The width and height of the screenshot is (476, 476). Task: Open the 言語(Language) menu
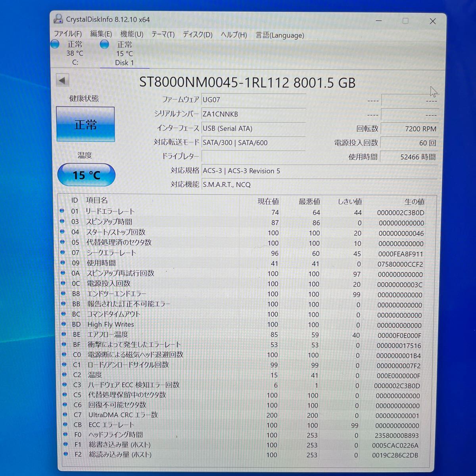click(280, 35)
